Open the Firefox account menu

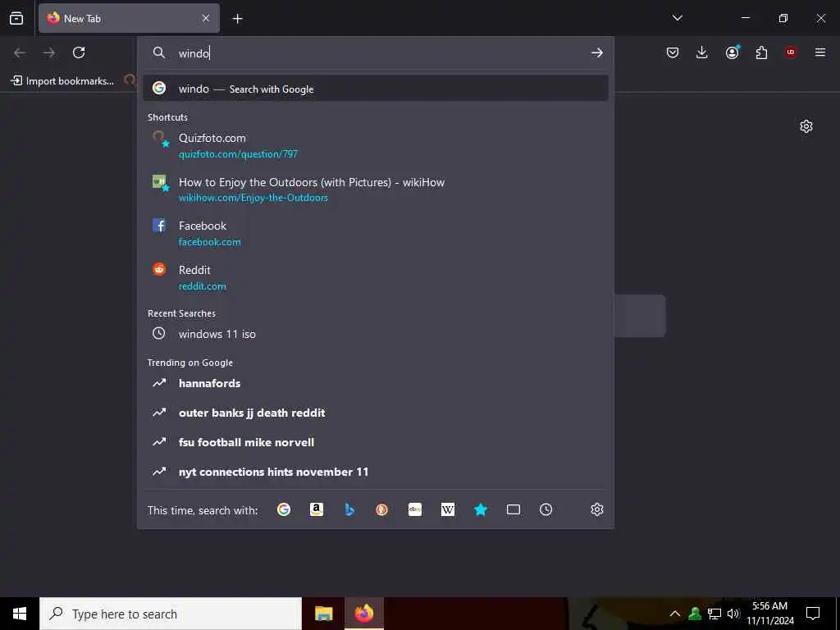(732, 52)
